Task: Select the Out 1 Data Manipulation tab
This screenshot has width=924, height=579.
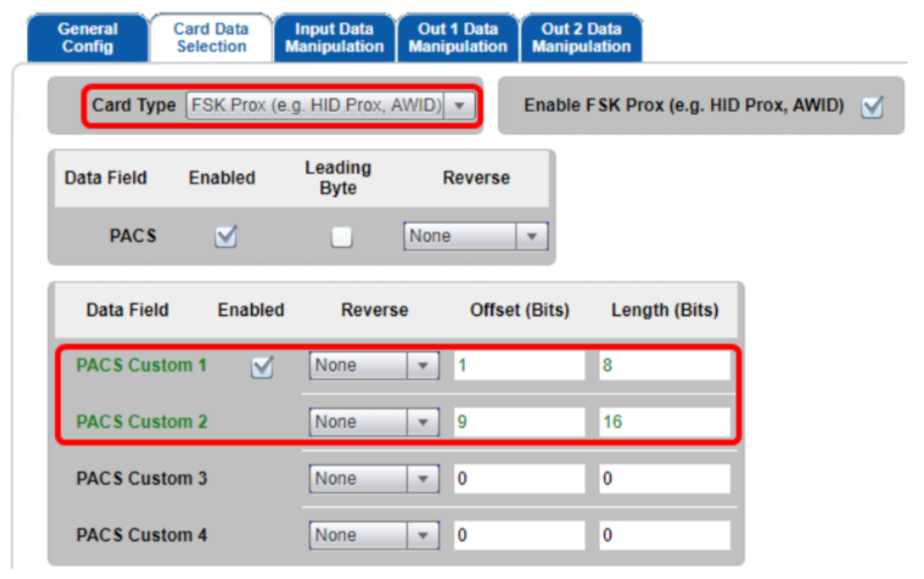Action: [458, 38]
